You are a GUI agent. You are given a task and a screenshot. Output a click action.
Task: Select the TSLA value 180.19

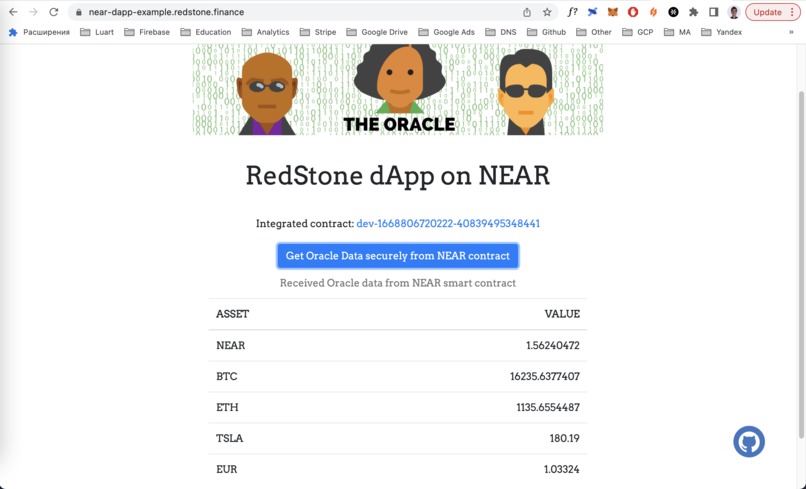click(564, 438)
